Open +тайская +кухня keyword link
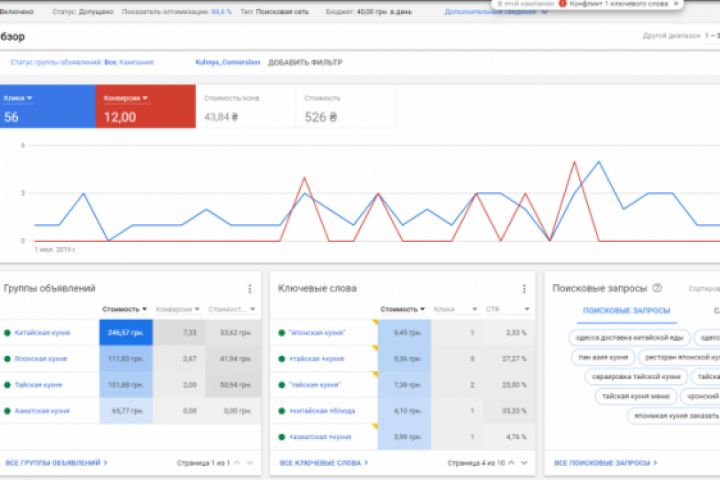The height and width of the screenshot is (480, 720). [316, 359]
